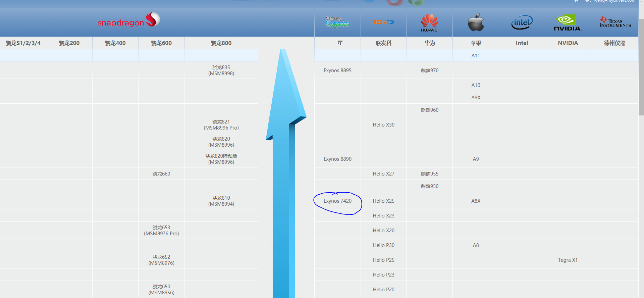Click the 骁龙820降频版 cell
The width and height of the screenshot is (644, 298).
[221, 159]
